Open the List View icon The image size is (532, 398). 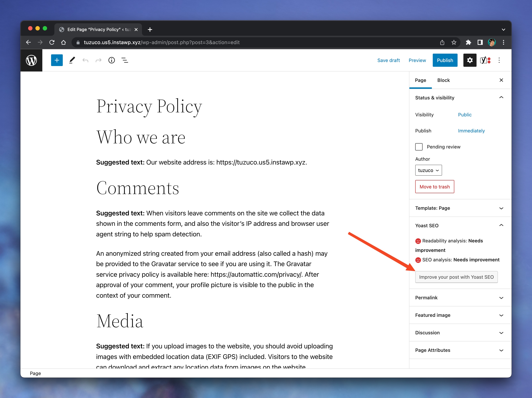pyautogui.click(x=125, y=60)
